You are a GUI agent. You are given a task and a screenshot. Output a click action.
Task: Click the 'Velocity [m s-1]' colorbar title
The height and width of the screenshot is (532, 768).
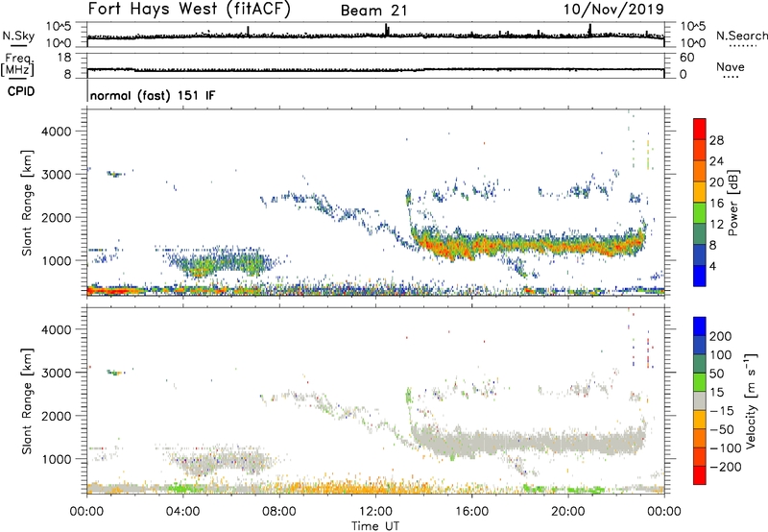pos(751,400)
